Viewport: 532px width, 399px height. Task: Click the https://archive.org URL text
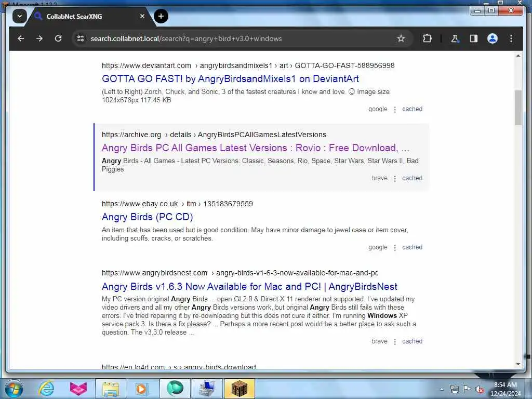click(x=131, y=135)
